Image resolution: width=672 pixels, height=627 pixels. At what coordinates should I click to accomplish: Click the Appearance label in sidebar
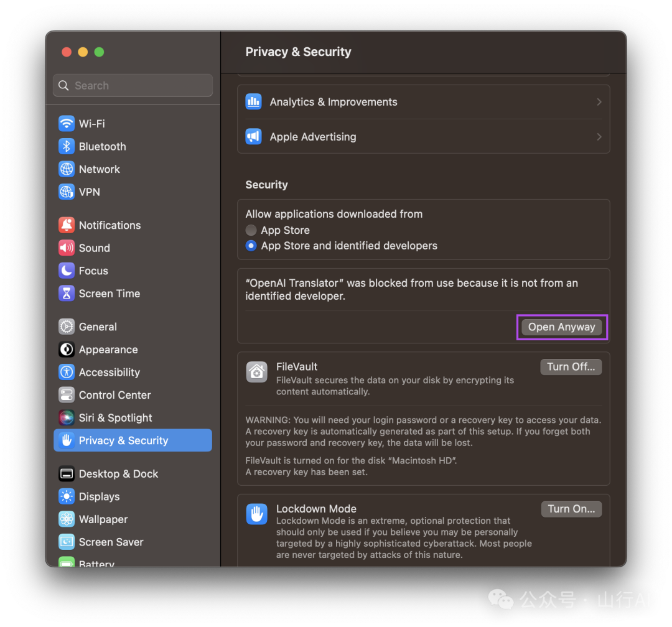(x=108, y=350)
